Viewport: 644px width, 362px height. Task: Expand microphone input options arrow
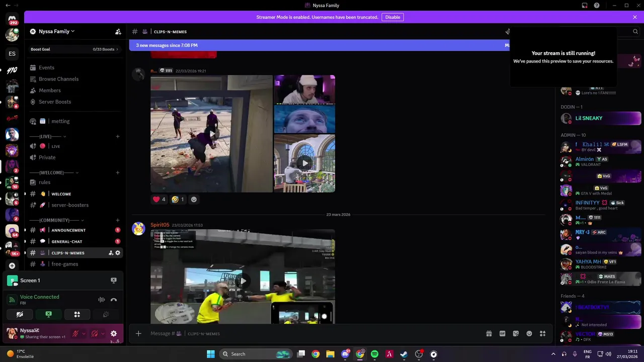click(84, 333)
